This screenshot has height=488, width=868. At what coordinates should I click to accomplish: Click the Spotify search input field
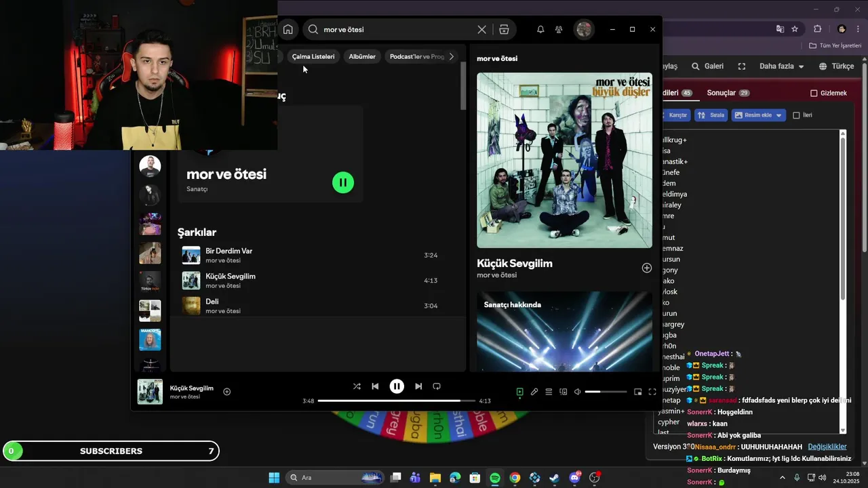point(397,30)
